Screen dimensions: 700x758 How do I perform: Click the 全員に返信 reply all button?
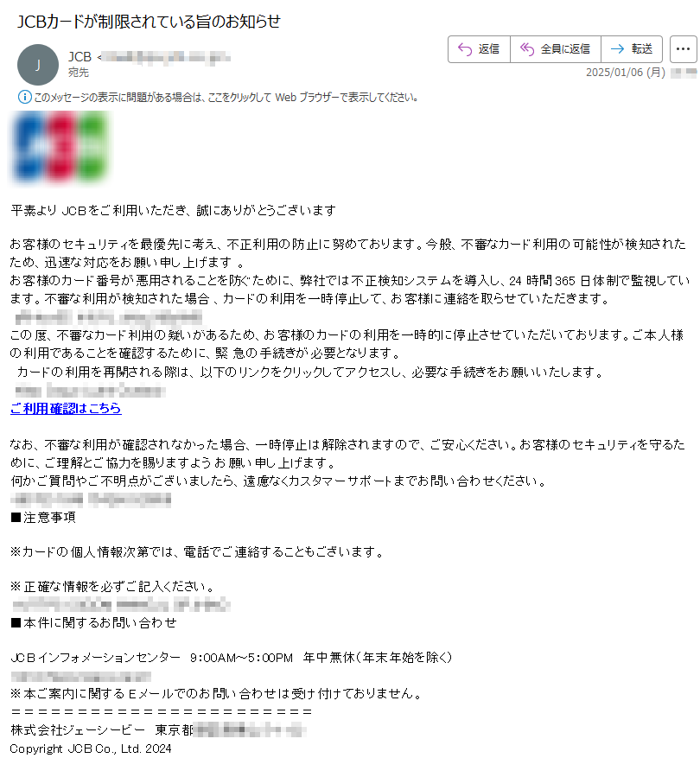556,49
